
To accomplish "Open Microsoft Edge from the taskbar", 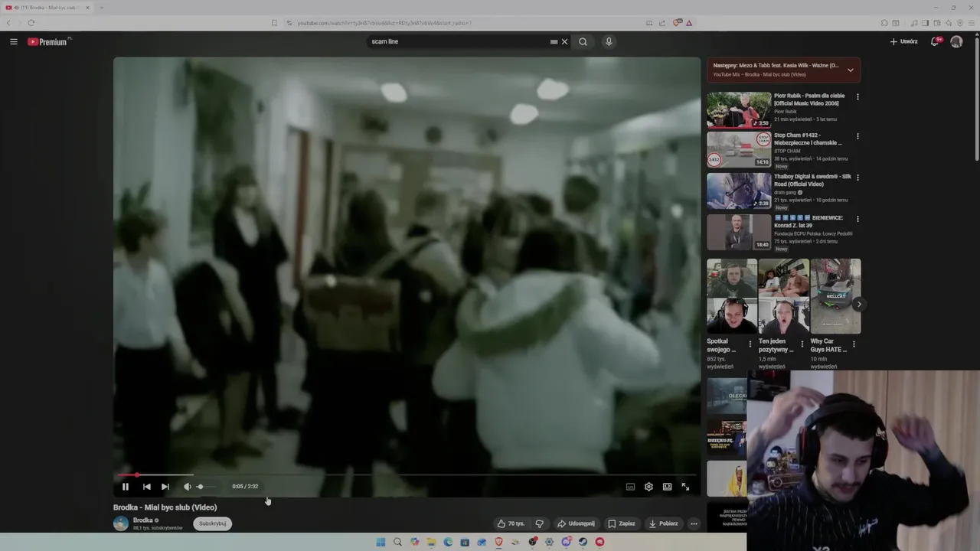I will pyautogui.click(x=448, y=542).
